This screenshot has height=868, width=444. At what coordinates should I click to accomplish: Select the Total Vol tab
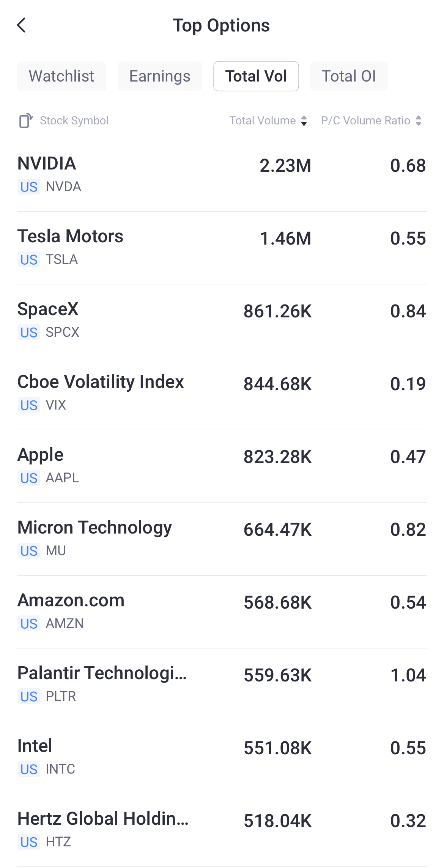point(256,76)
